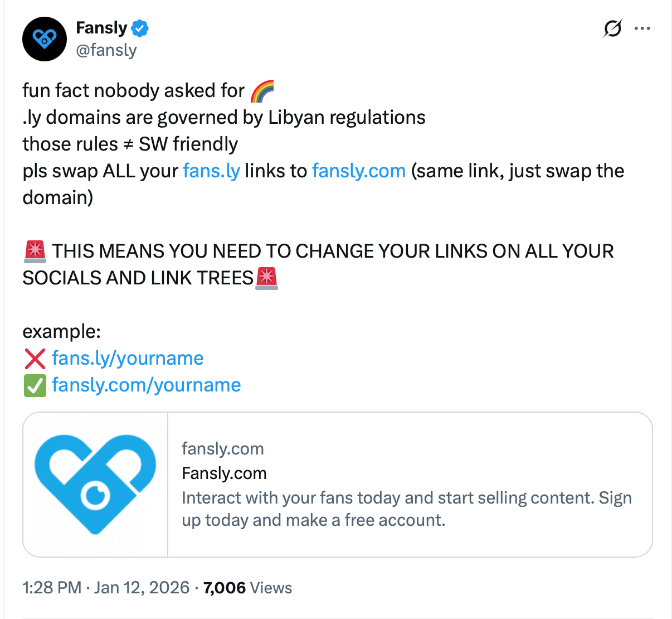
Task: Click the blue verified badge
Action: pos(140,28)
